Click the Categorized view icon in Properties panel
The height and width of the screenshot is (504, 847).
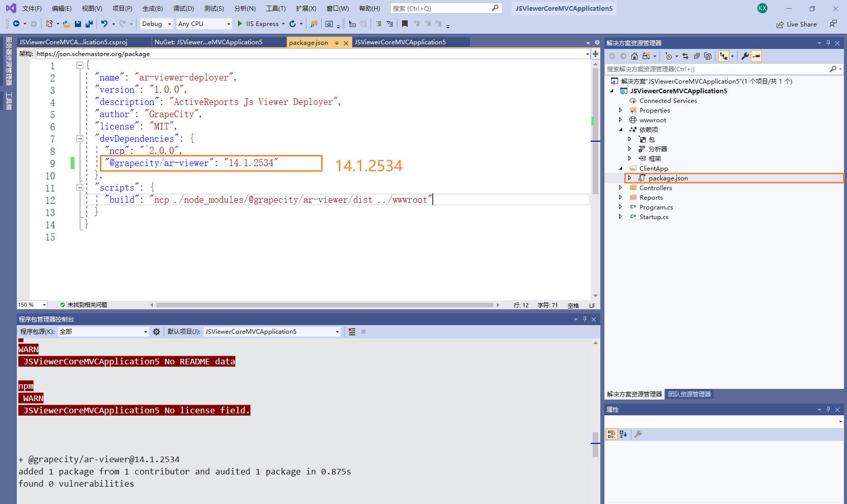[612, 434]
